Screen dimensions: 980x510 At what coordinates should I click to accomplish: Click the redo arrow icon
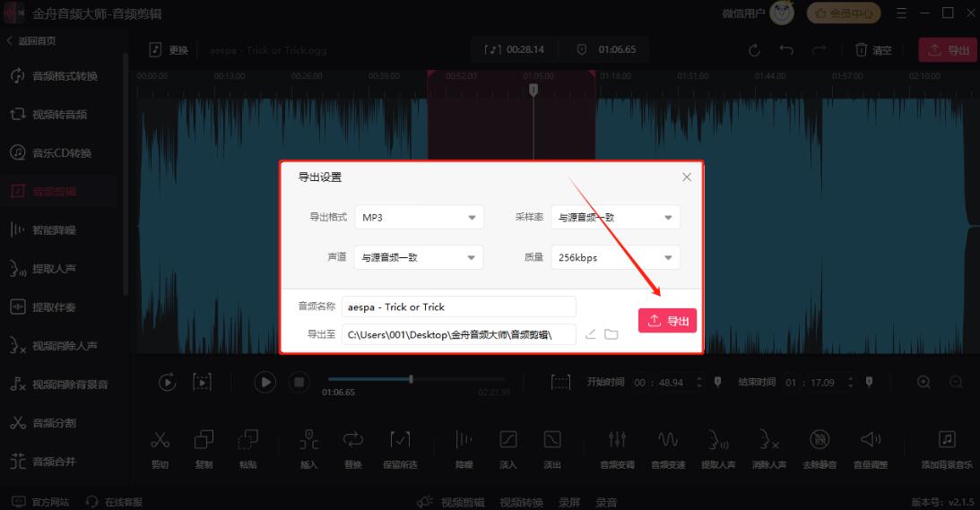click(x=819, y=50)
